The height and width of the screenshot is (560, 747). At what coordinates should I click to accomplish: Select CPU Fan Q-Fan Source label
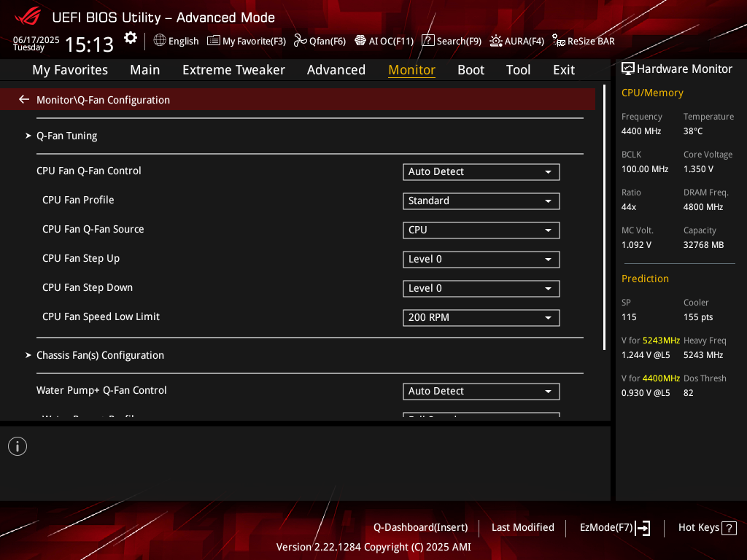tap(93, 229)
